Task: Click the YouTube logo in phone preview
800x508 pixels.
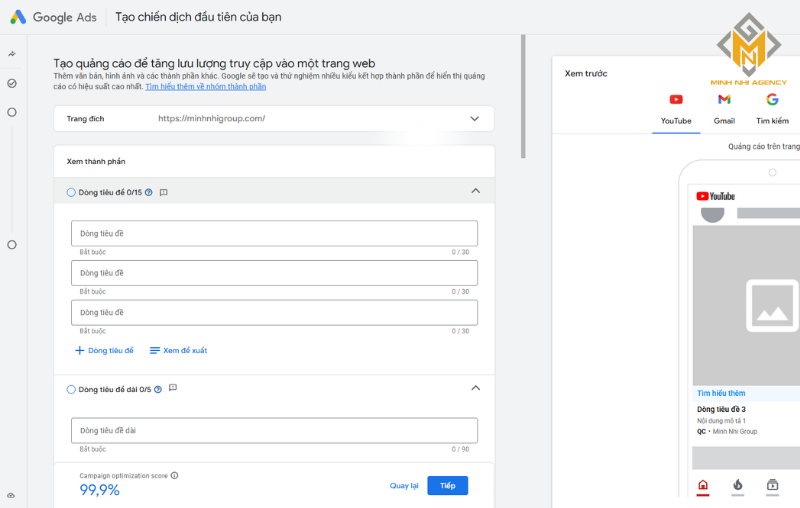Action: point(715,196)
